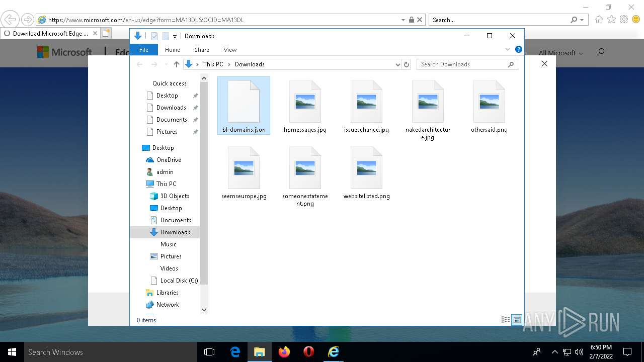This screenshot has width=644, height=362.
Task: Expand the Explorer ribbon chevron
Action: tap(508, 49)
